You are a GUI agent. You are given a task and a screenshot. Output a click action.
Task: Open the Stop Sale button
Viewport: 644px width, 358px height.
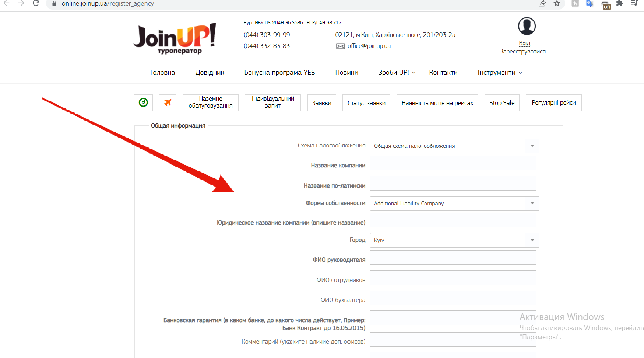502,103
